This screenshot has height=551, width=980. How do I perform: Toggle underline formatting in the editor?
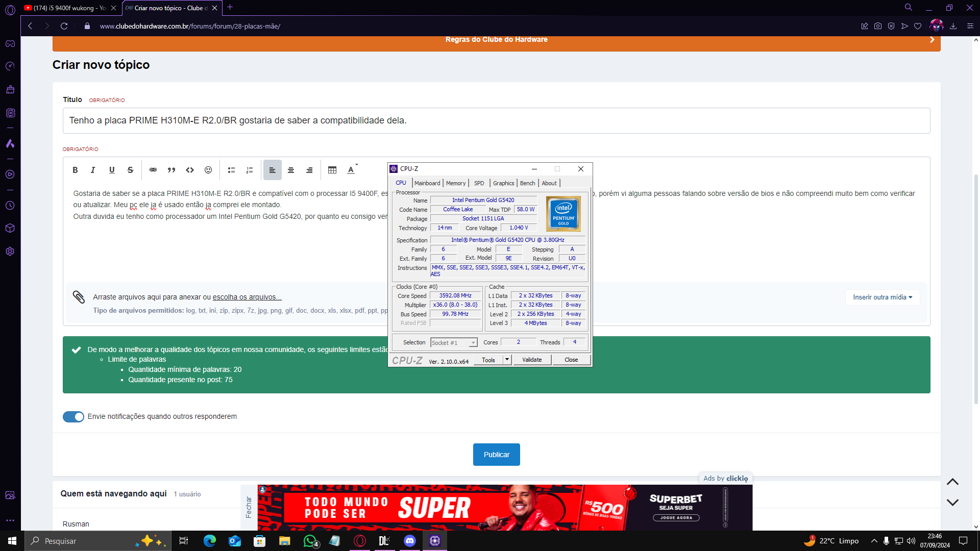(x=112, y=170)
